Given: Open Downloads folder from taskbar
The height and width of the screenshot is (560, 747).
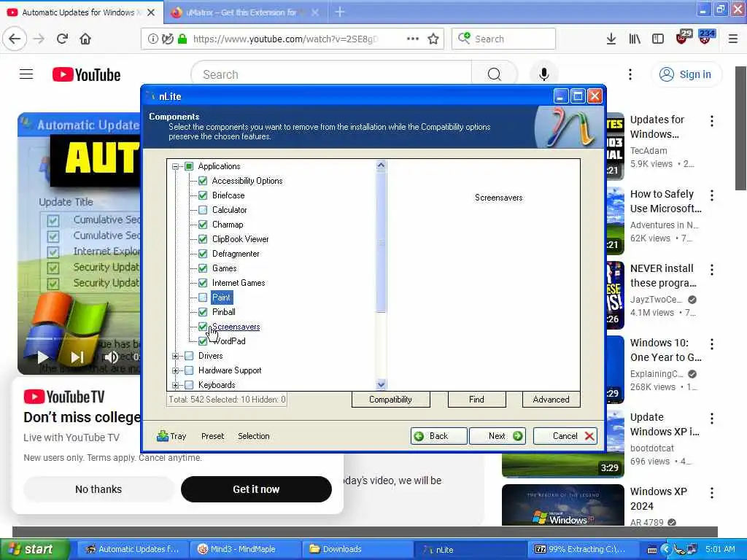Looking at the screenshot, I should [356, 549].
